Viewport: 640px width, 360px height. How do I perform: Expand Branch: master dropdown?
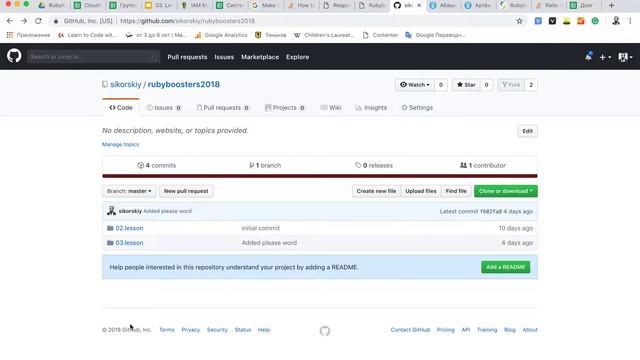(129, 191)
